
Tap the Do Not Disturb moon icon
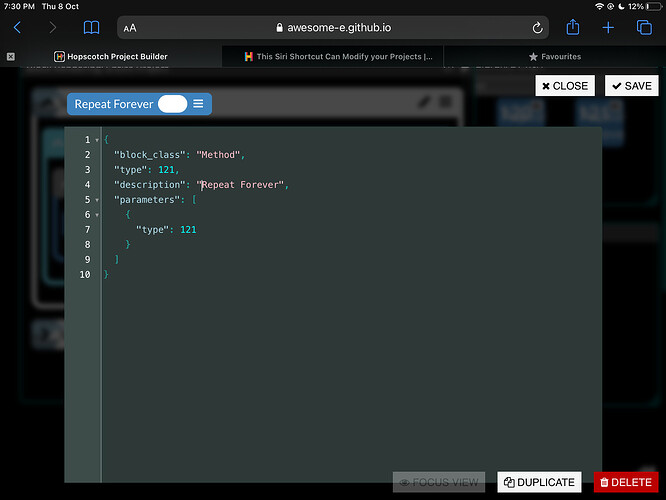point(621,6)
